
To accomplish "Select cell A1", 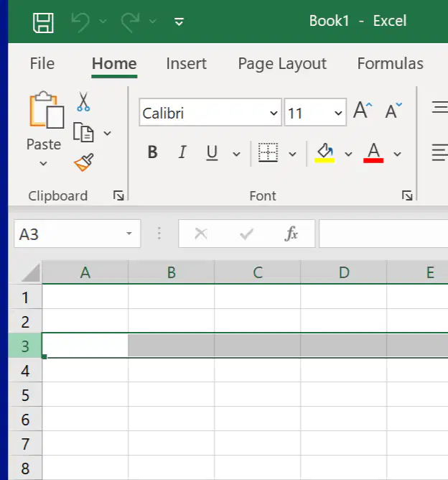I will 85,297.
